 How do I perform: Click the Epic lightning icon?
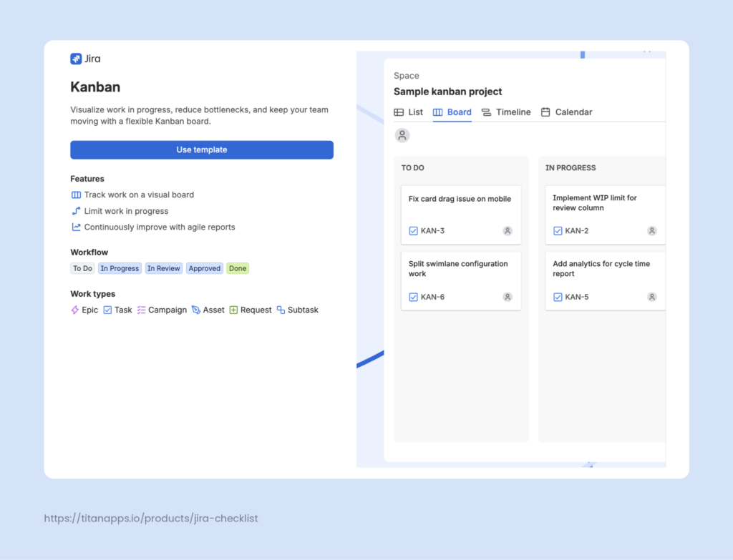(74, 310)
